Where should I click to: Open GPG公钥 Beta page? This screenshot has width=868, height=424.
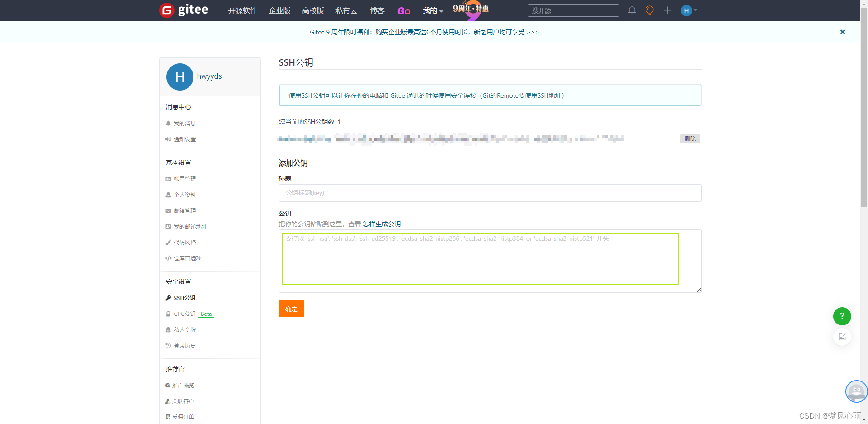click(190, 314)
